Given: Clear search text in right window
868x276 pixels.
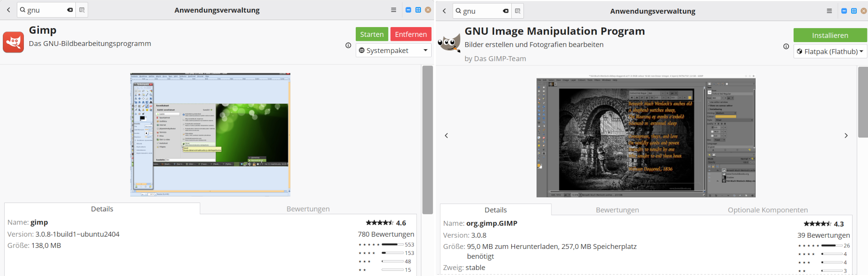Looking at the screenshot, I should point(506,11).
